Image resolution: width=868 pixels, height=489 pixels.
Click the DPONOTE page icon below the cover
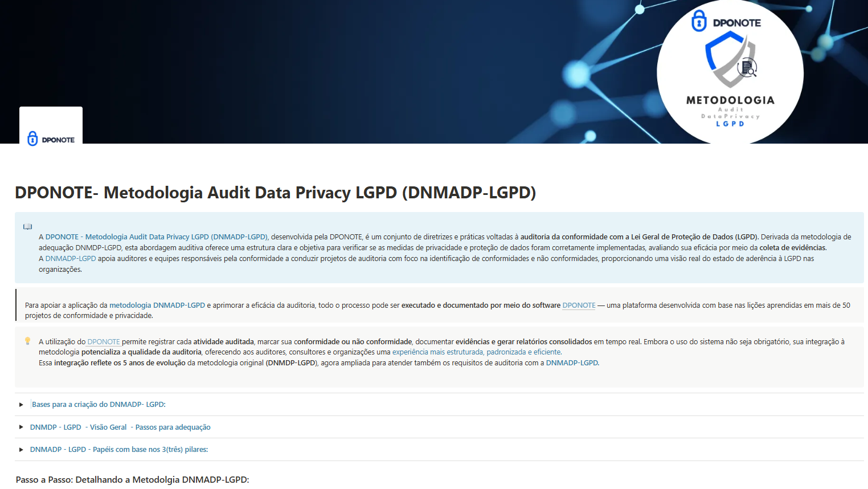point(51,127)
